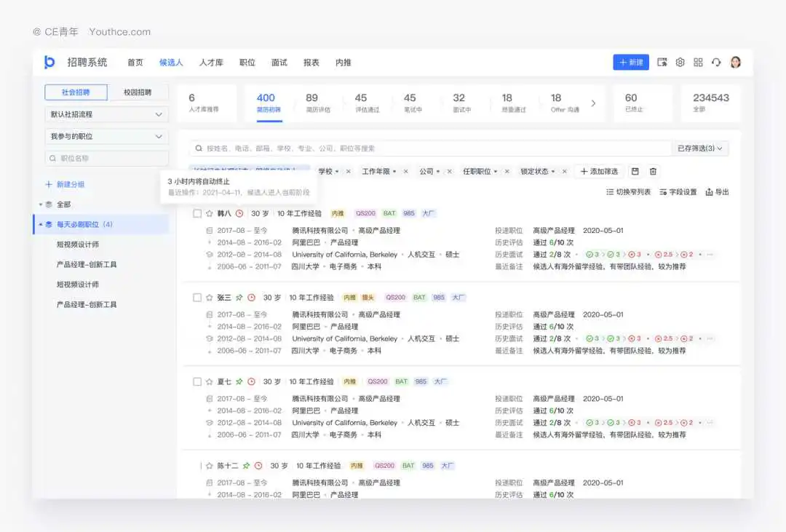
Task: Click the save filter icon
Action: point(635,172)
